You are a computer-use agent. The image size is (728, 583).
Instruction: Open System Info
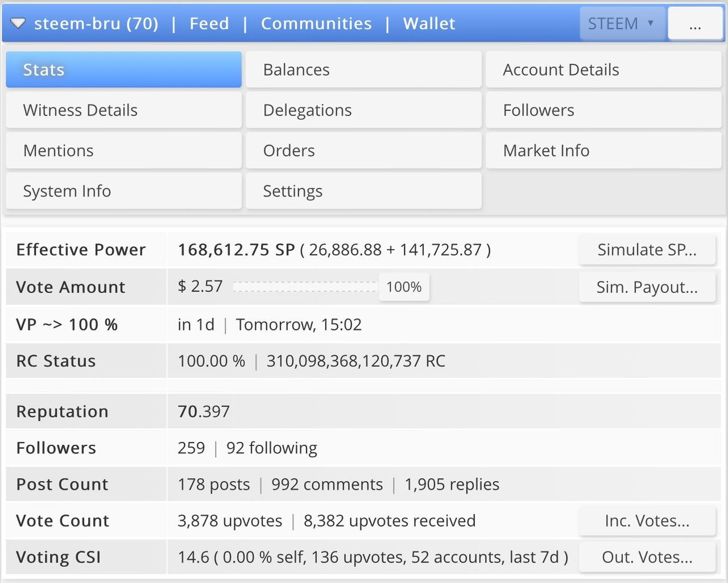pos(123,191)
